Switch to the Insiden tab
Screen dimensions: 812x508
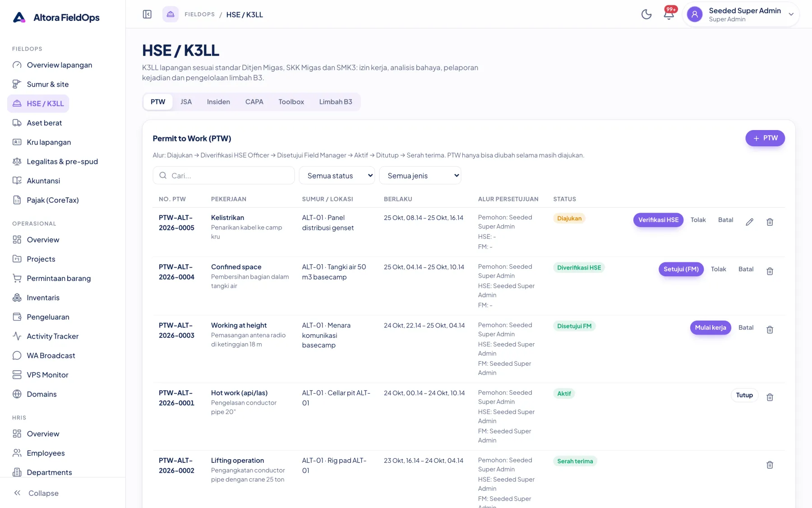coord(218,102)
